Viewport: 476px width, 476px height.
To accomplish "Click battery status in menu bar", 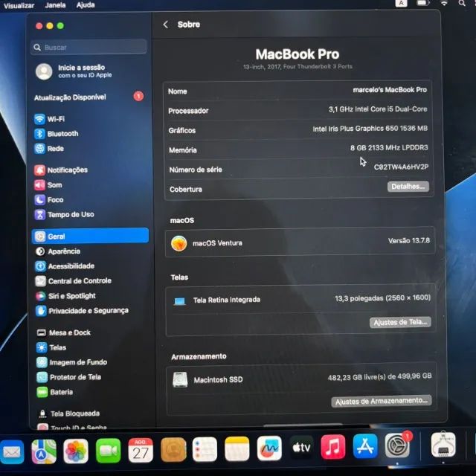I will coord(423,3).
